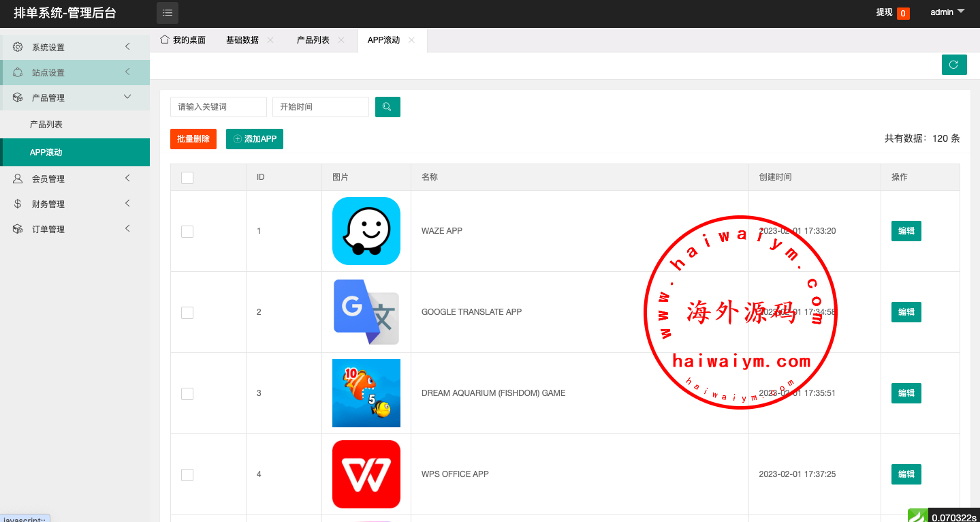Check the box for WAZE APP row
The width and height of the screenshot is (980, 522).
(187, 232)
